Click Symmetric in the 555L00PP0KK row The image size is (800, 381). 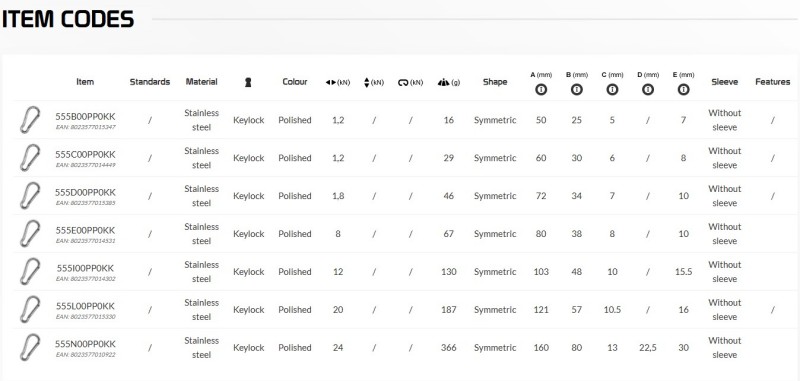coord(495,310)
